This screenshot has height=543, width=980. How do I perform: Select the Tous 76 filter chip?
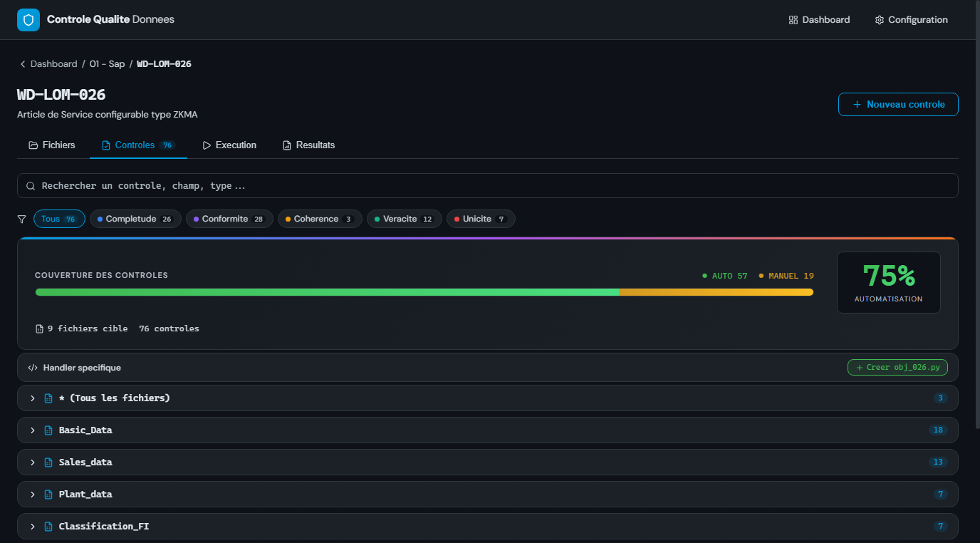point(59,219)
